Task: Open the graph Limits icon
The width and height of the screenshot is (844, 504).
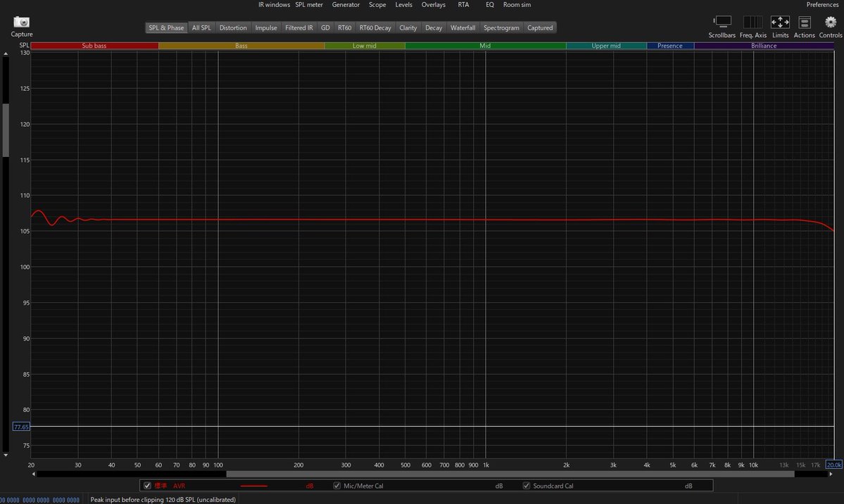Action: pos(780,22)
